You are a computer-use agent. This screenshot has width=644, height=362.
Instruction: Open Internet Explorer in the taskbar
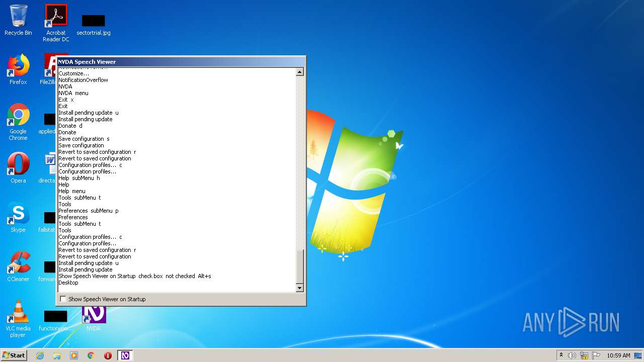[40, 355]
